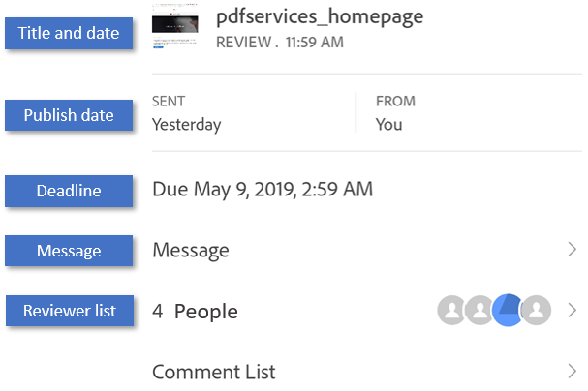Viewport: 588px width, 391px height.
Task: Expand the Message row chevron
Action: click(x=572, y=250)
